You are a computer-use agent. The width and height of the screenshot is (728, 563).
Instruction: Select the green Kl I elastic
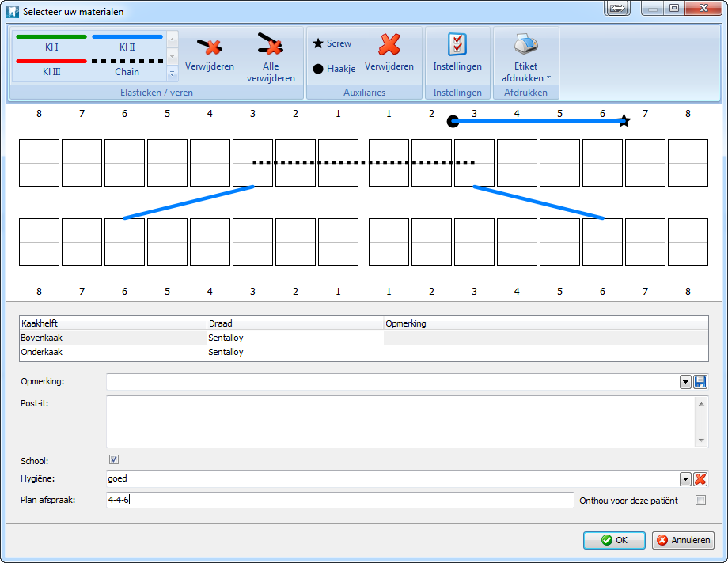point(51,43)
